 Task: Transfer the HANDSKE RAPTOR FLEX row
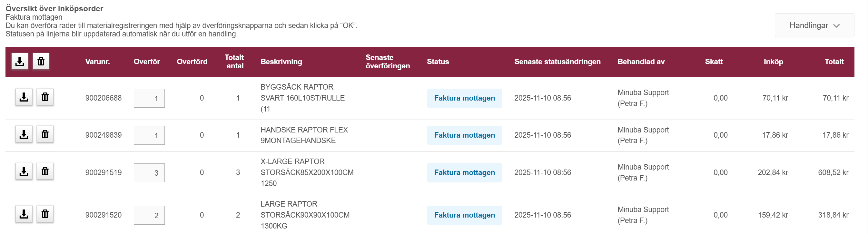[x=24, y=134]
